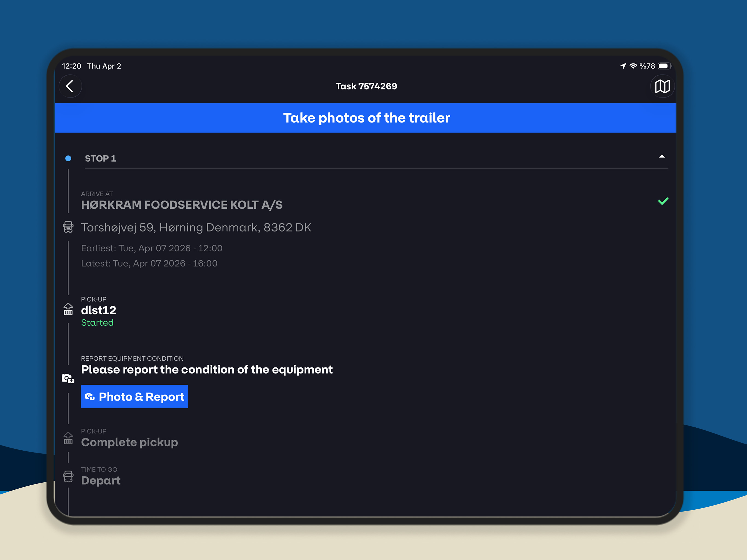Tap the TIME TO GO label

coord(99,469)
